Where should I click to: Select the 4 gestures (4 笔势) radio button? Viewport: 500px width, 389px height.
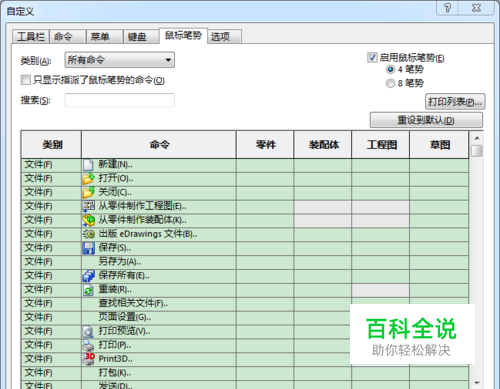tap(390, 69)
